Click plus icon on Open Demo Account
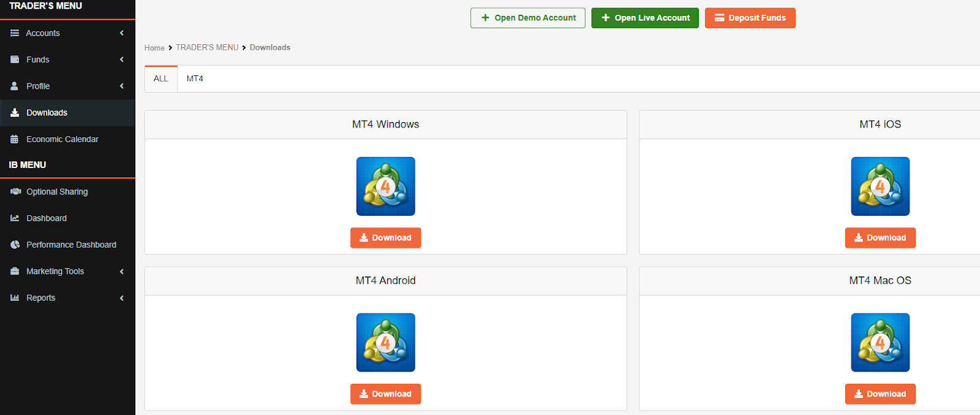This screenshot has height=415, width=980. tap(485, 18)
